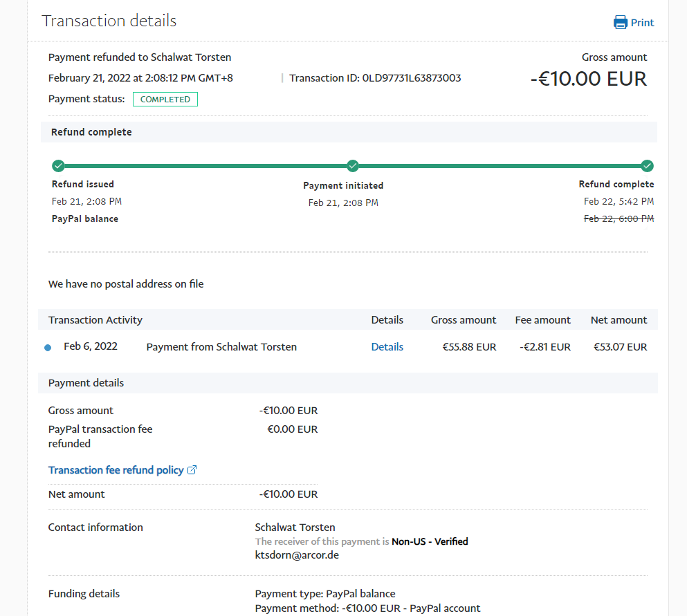Viewport: 687px width, 616px height.
Task: Open Details link for Feb 6 payment
Action: pyautogui.click(x=387, y=347)
